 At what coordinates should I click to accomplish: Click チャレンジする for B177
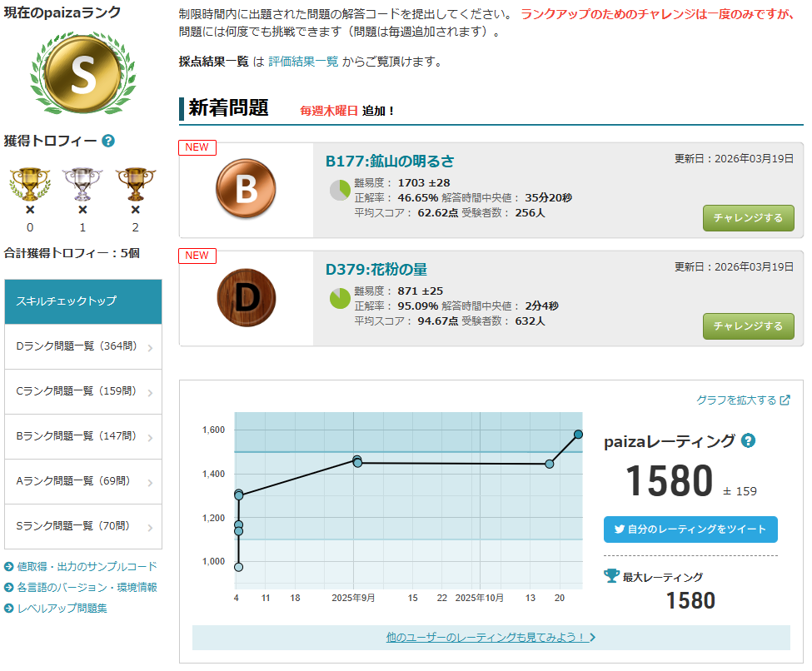coord(749,218)
